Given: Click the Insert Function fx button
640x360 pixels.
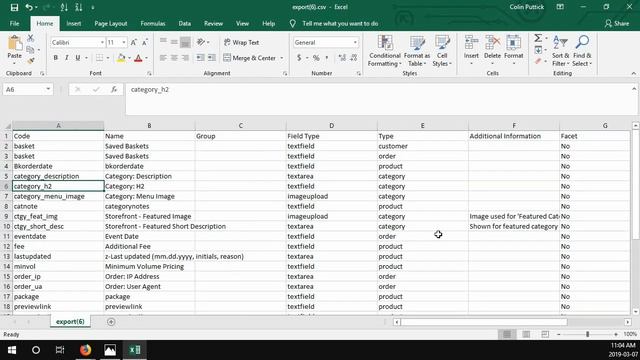Looking at the screenshot, I should 114,89.
